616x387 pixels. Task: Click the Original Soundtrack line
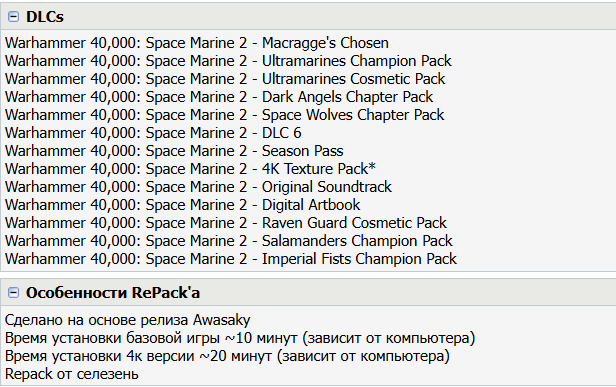click(198, 187)
